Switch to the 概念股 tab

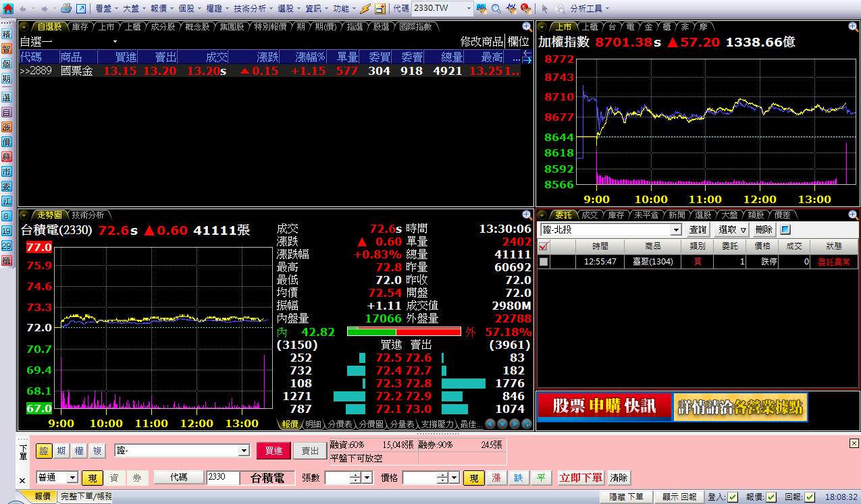click(198, 26)
